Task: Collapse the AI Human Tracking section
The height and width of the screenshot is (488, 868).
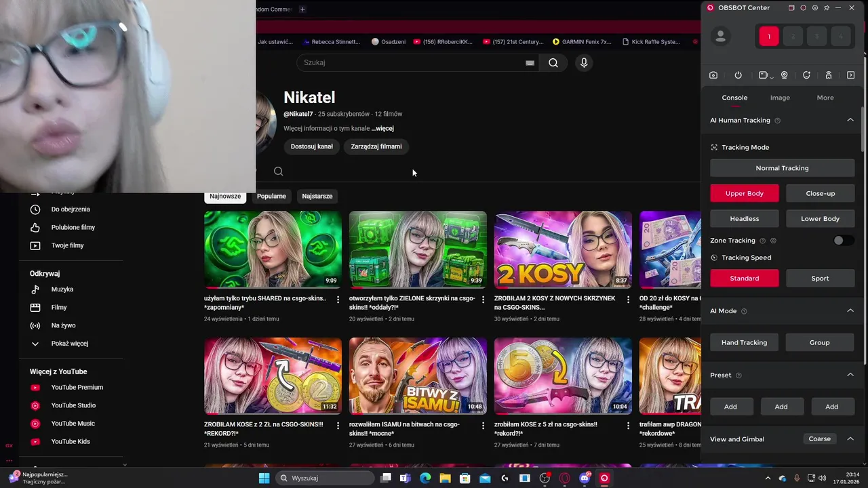Action: (850, 120)
